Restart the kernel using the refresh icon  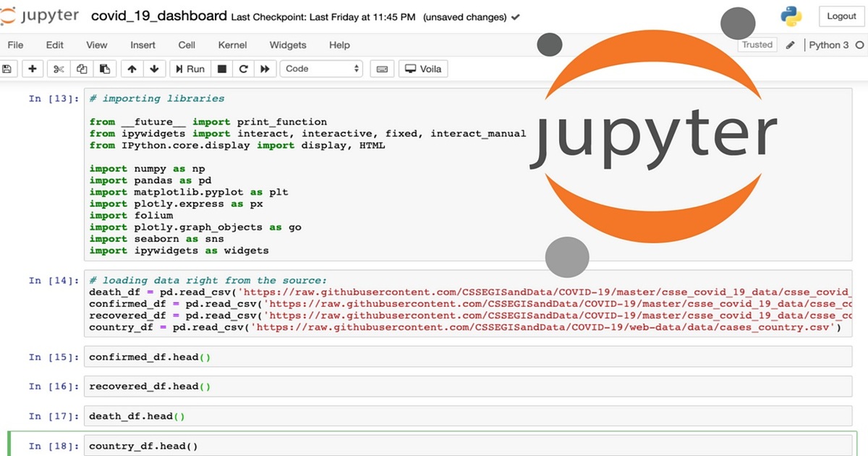click(245, 68)
